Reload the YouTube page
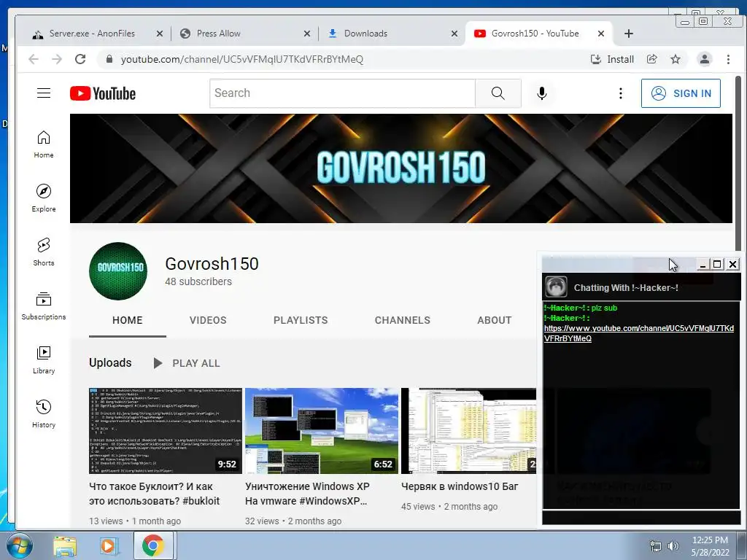This screenshot has height=560, width=747. pyautogui.click(x=80, y=59)
